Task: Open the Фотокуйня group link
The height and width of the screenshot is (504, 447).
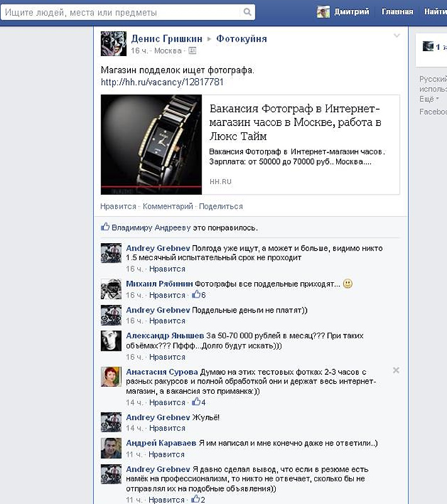Action: click(242, 39)
